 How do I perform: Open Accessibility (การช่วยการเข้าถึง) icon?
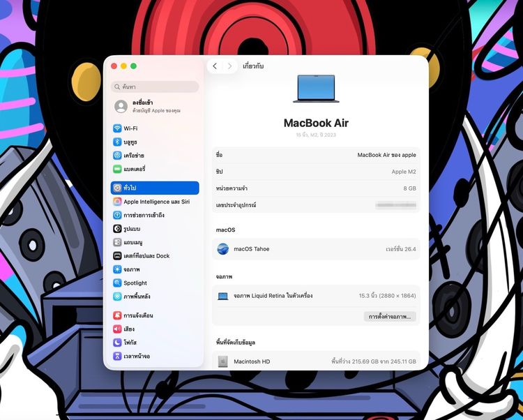(x=117, y=215)
